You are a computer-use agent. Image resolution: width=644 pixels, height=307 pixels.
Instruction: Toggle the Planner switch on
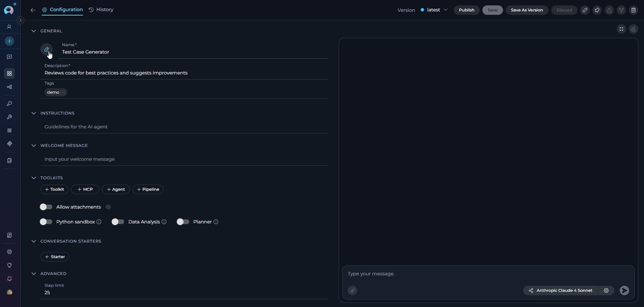click(x=183, y=222)
